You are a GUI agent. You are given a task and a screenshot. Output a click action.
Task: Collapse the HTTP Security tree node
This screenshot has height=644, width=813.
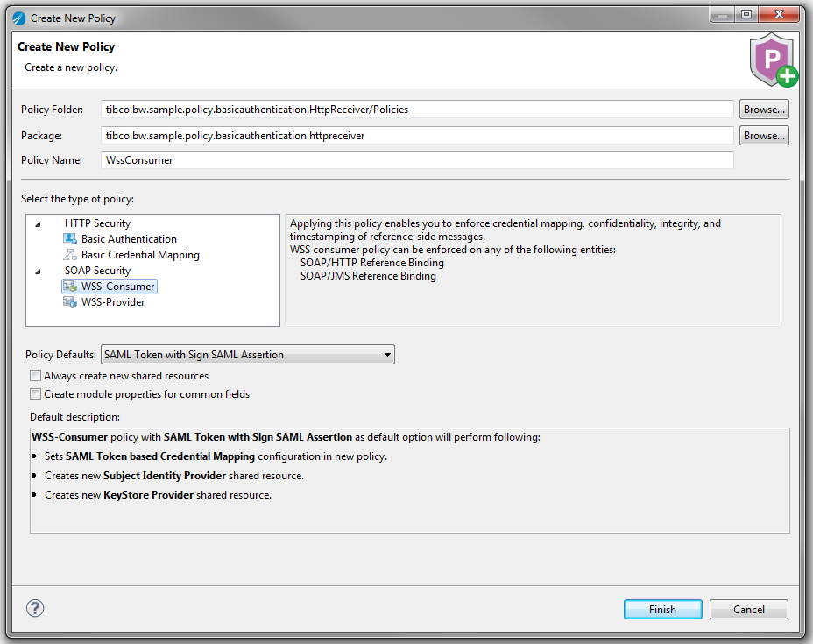click(x=39, y=224)
